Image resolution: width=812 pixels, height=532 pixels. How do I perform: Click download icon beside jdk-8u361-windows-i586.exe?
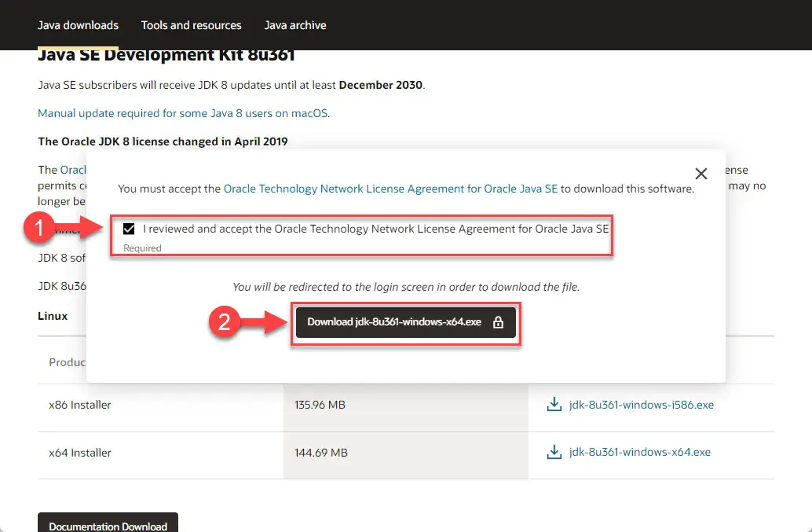pyautogui.click(x=554, y=404)
